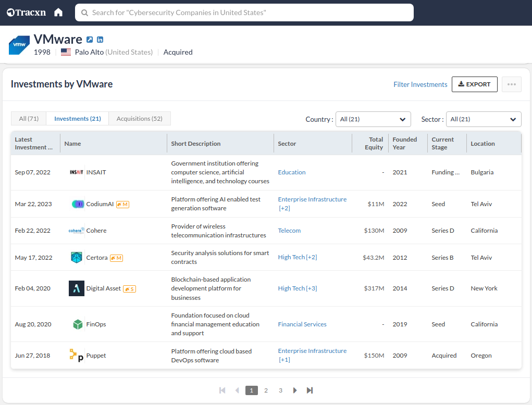Go to next page arrow
The width and height of the screenshot is (532, 405).
pyautogui.click(x=295, y=390)
